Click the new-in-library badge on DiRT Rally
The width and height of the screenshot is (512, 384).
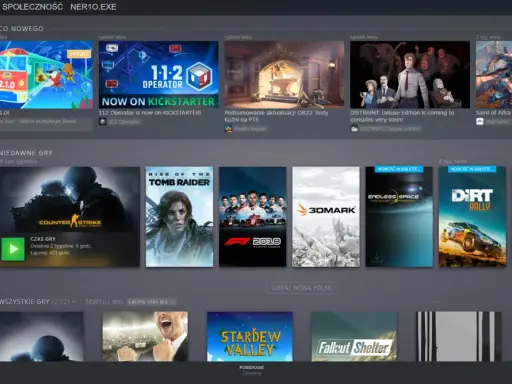472,169
